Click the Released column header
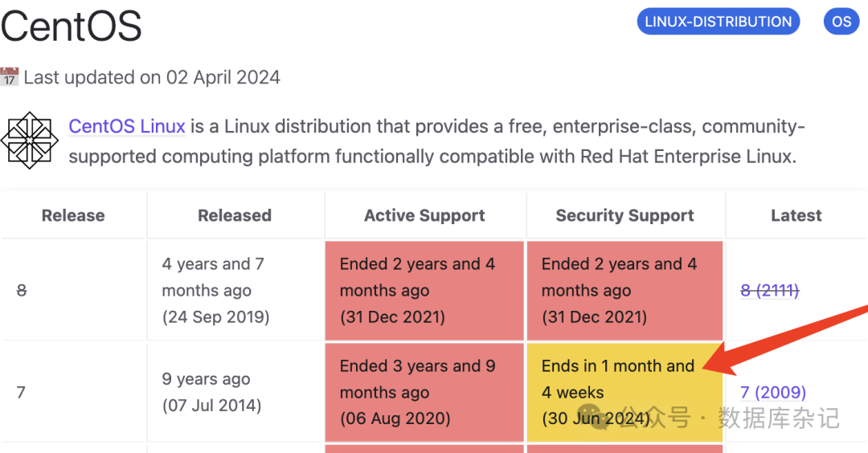This screenshot has width=868, height=453. [x=235, y=215]
